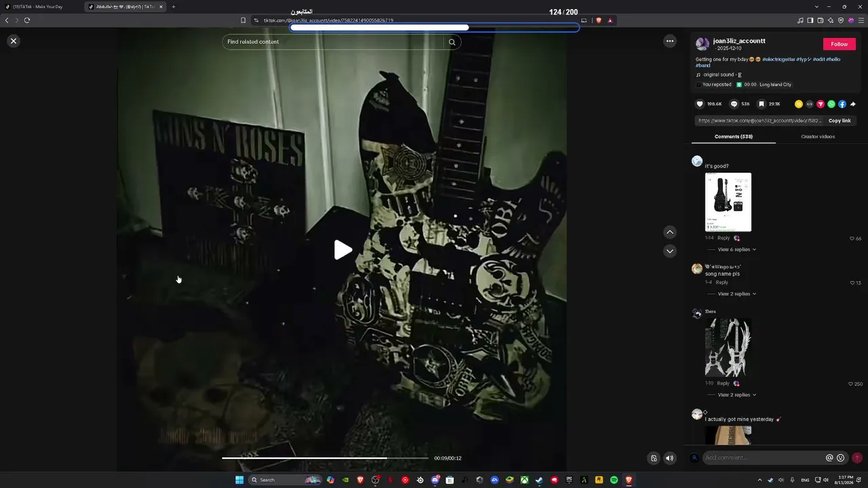Viewport: 868px width, 488px height.
Task: Click in the Find related content search field
Action: coord(334,42)
